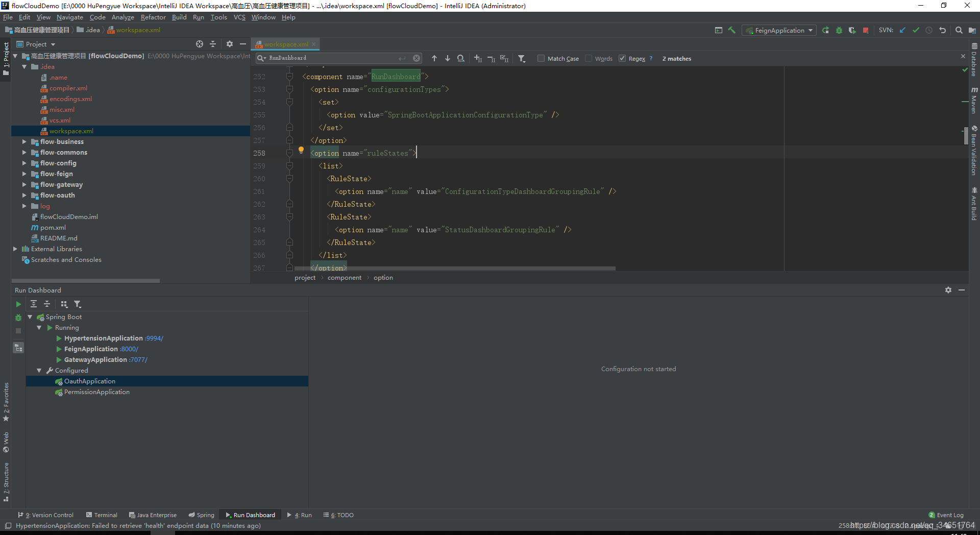Open the Maven side panel
Screen dimensions: 980x535
click(974, 100)
